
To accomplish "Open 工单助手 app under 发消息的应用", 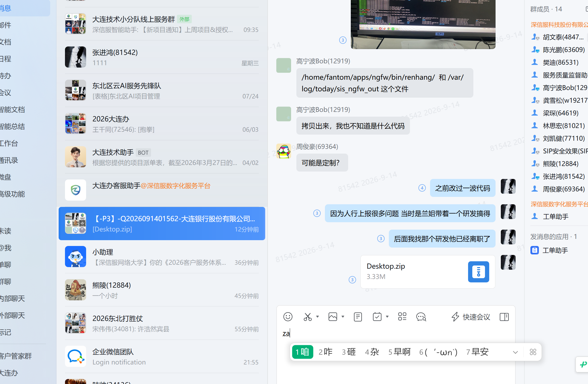I will point(549,250).
